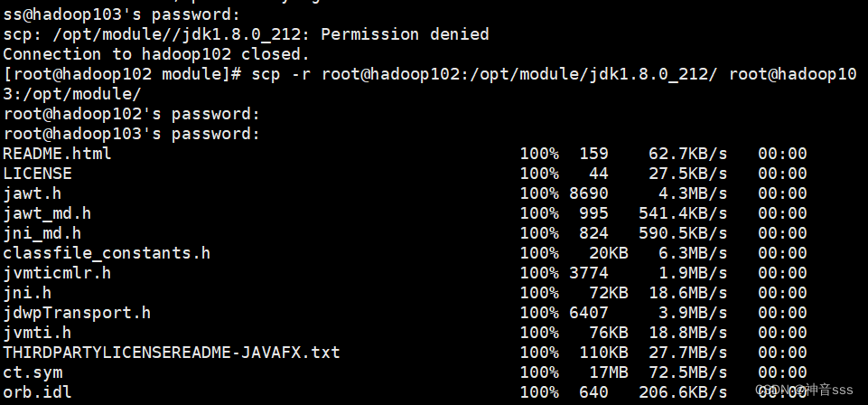868x405 pixels.
Task: Select the orb.idl file entry
Action: coord(37,392)
